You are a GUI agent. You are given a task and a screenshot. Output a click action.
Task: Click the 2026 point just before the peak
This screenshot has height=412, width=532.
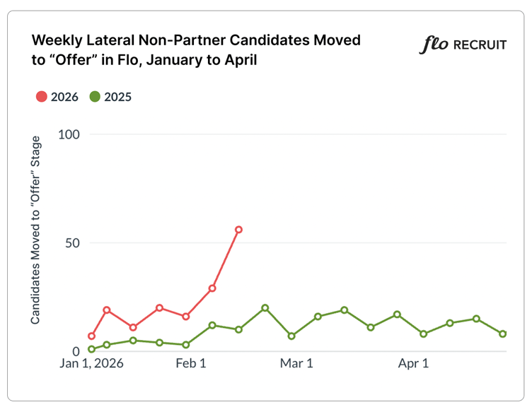tap(212, 288)
